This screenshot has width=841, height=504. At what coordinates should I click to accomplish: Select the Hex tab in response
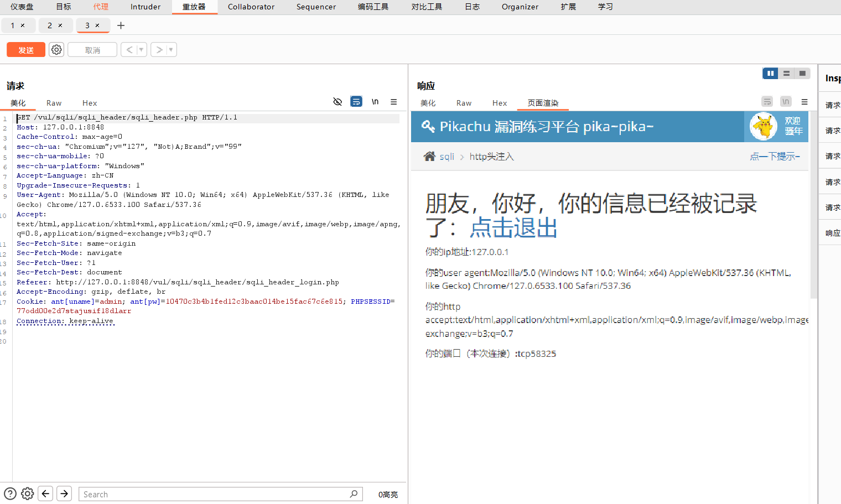pyautogui.click(x=500, y=103)
